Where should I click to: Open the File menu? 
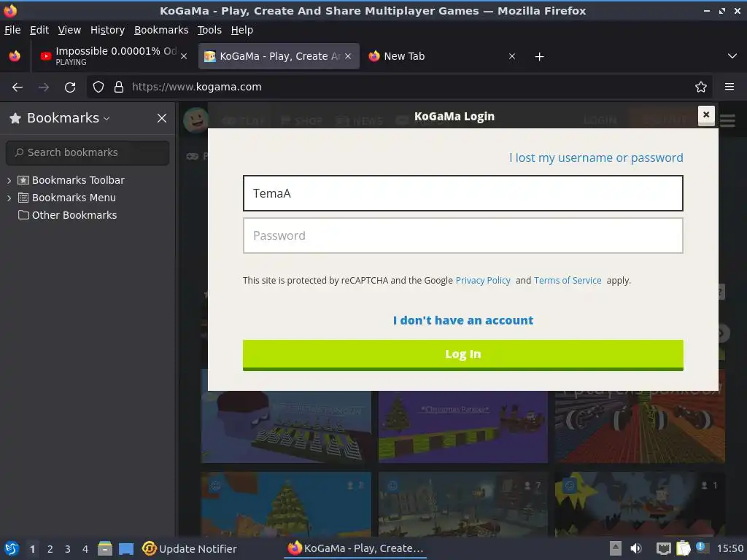(x=12, y=30)
